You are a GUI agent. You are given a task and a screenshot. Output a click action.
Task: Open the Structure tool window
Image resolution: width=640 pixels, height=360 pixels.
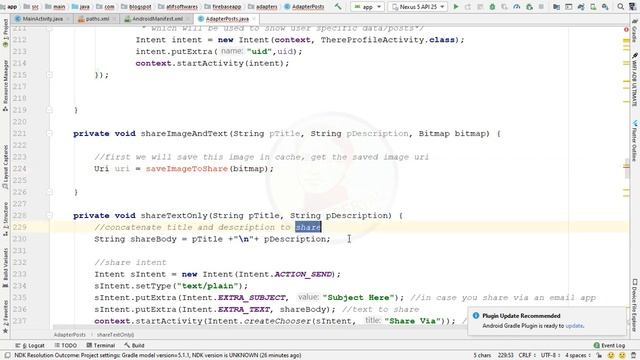tap(5, 219)
